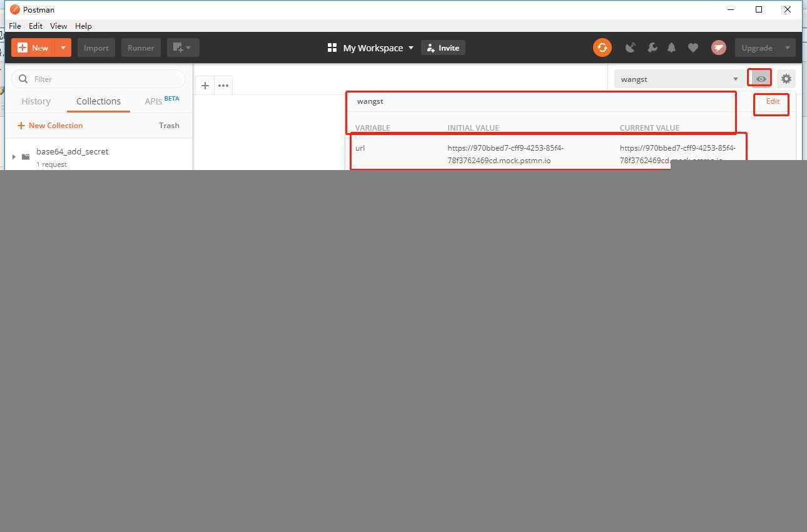Expand the base64_add_secret collection

(x=14, y=156)
